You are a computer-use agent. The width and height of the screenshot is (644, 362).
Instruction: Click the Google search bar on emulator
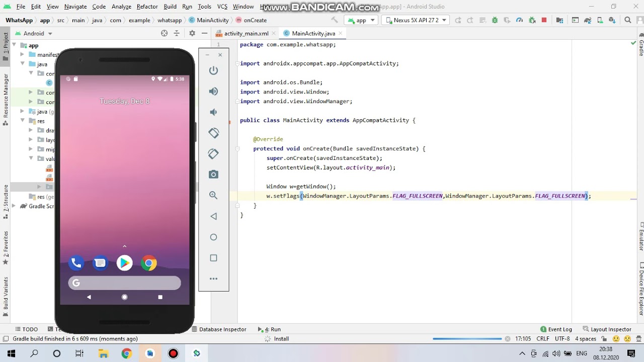pyautogui.click(x=124, y=283)
